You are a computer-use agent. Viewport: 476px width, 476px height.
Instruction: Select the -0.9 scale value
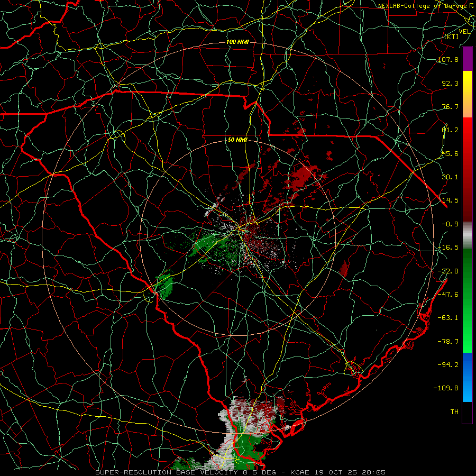[450, 224]
